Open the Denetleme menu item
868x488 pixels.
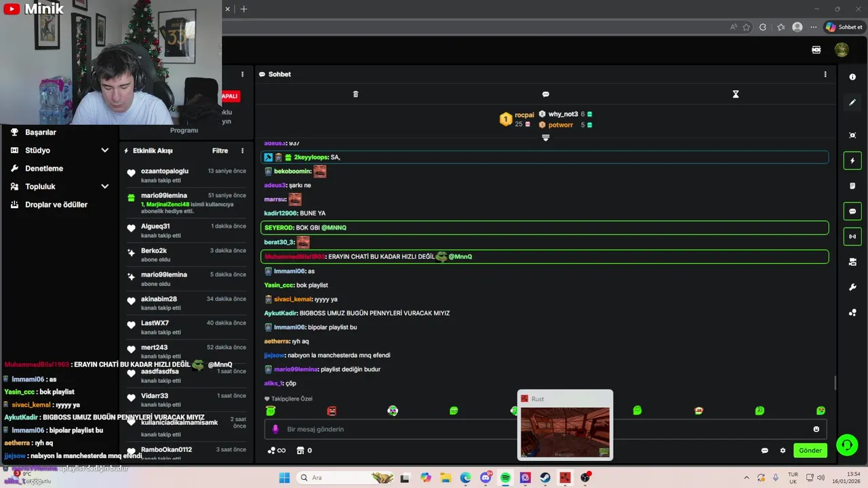[x=44, y=168]
